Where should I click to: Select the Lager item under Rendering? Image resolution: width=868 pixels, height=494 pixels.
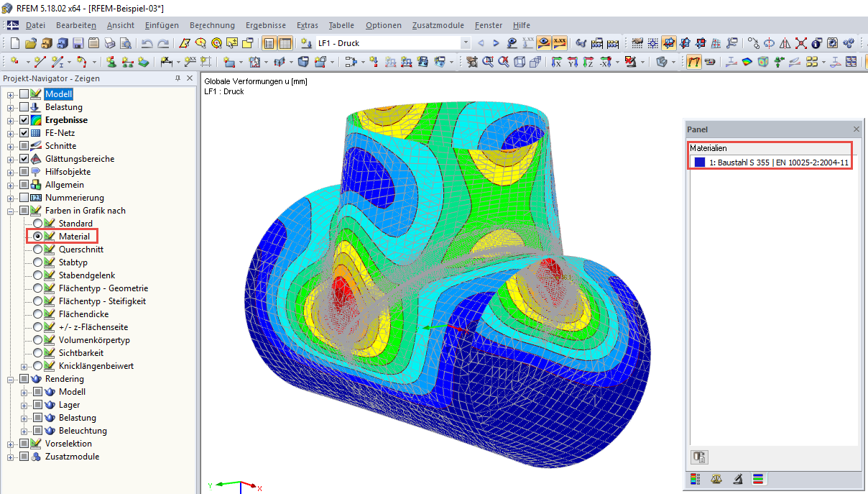pyautogui.click(x=70, y=405)
